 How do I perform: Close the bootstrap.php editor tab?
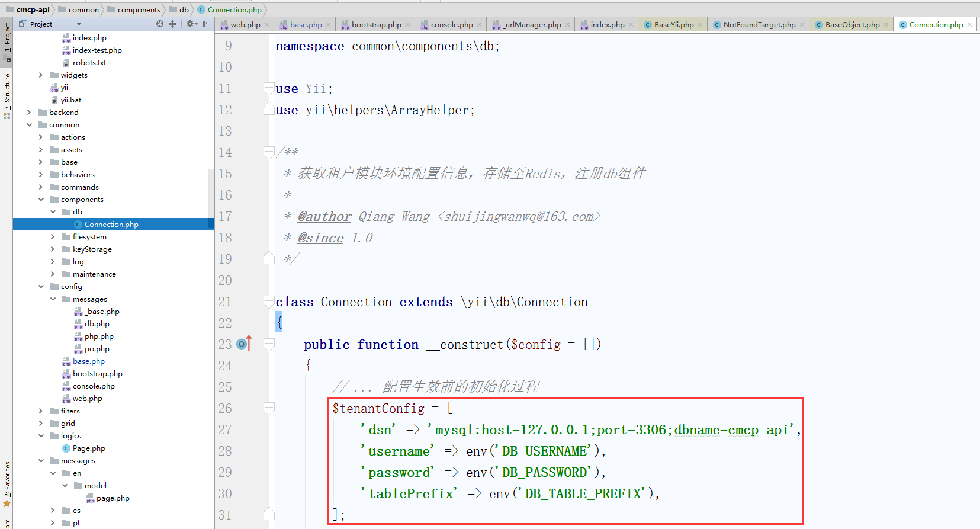click(x=407, y=25)
